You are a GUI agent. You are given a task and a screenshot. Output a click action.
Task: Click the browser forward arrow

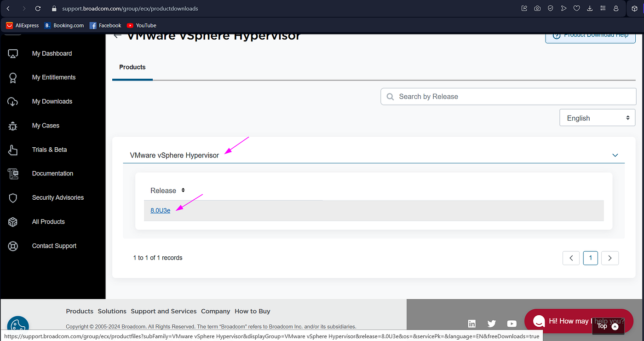24,8
